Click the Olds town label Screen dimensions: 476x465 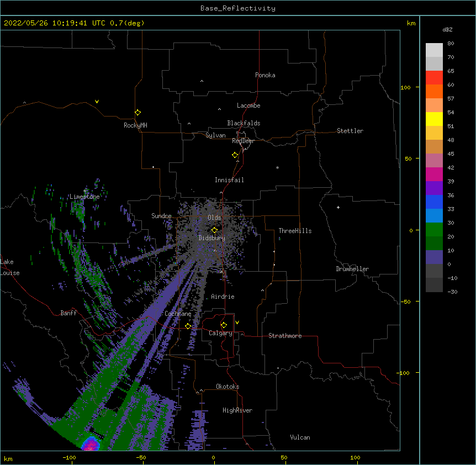click(214, 218)
